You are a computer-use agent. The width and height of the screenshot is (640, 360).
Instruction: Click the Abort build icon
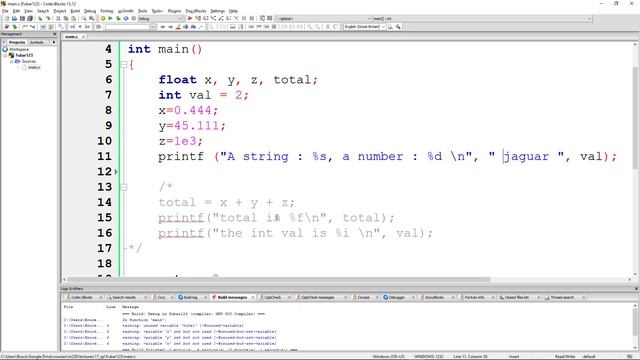pyautogui.click(x=133, y=18)
